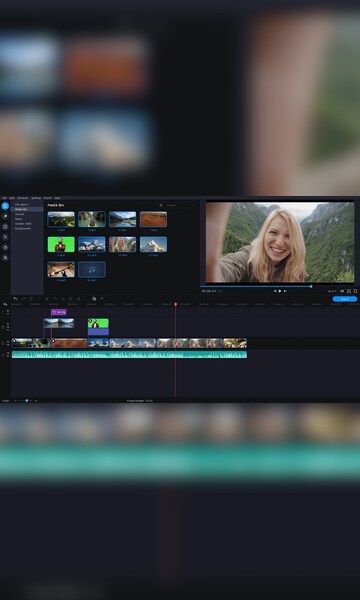Screen dimensions: 360x600
Task: Open the Titles tab with T icon
Action: 5,237
